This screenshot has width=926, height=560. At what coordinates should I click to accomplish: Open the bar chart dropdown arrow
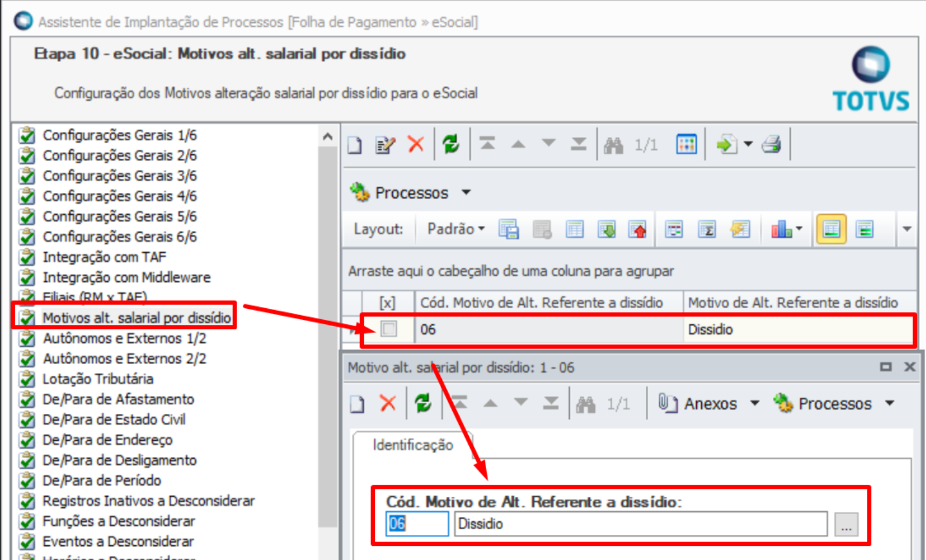[798, 229]
